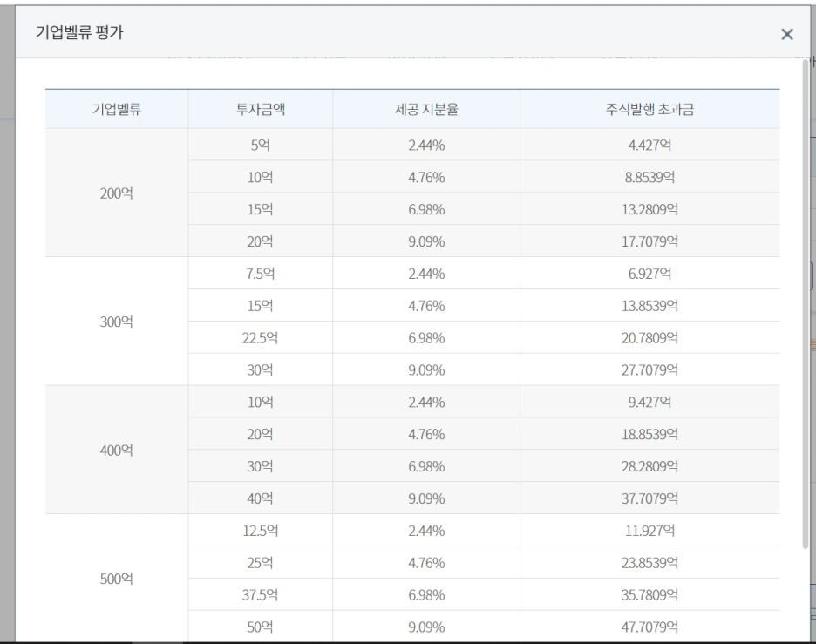Select the 300억 company value cell

coord(117,322)
